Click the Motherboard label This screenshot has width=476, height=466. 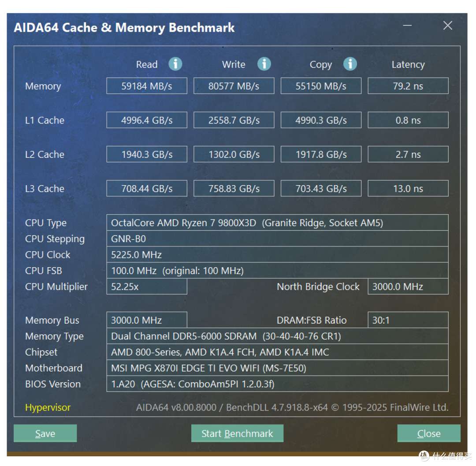click(54, 368)
